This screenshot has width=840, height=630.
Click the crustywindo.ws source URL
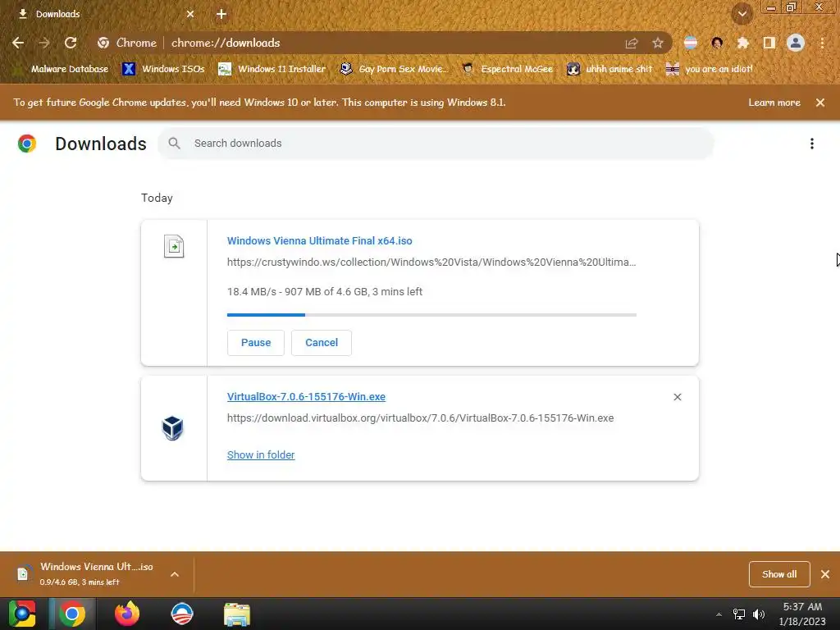[x=431, y=262]
